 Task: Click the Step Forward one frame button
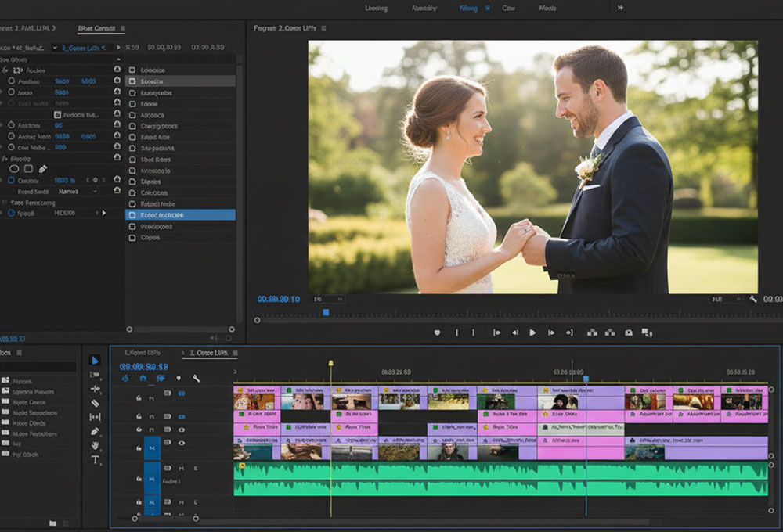coord(550,332)
